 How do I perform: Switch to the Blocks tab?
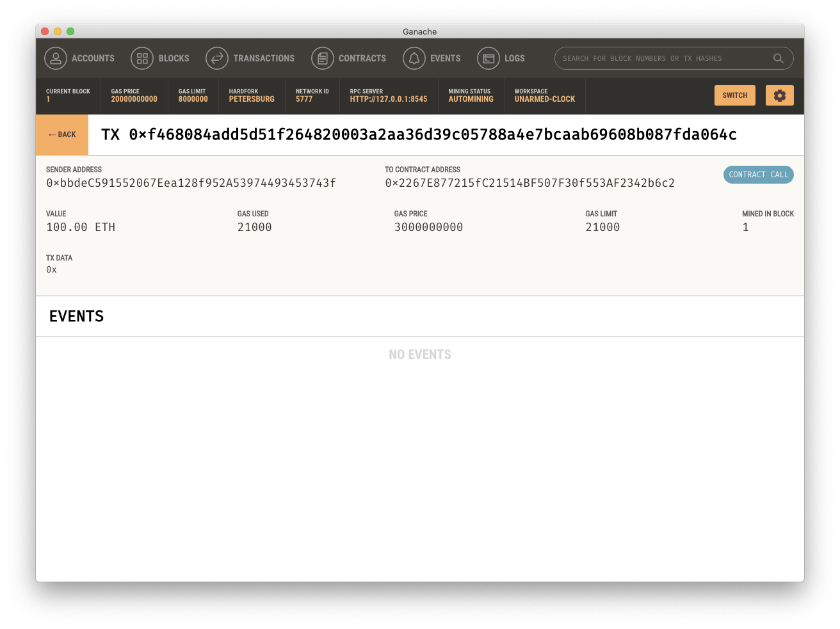click(x=160, y=58)
